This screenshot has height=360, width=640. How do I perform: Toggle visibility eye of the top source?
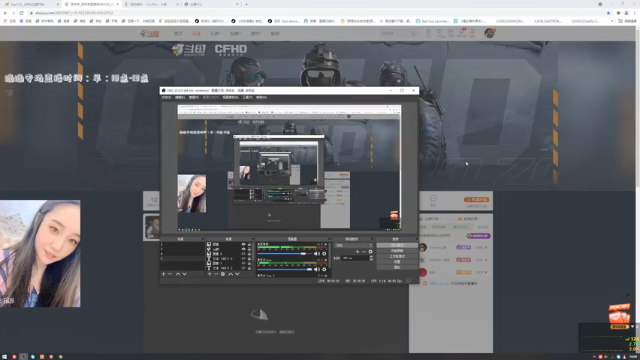244,244
